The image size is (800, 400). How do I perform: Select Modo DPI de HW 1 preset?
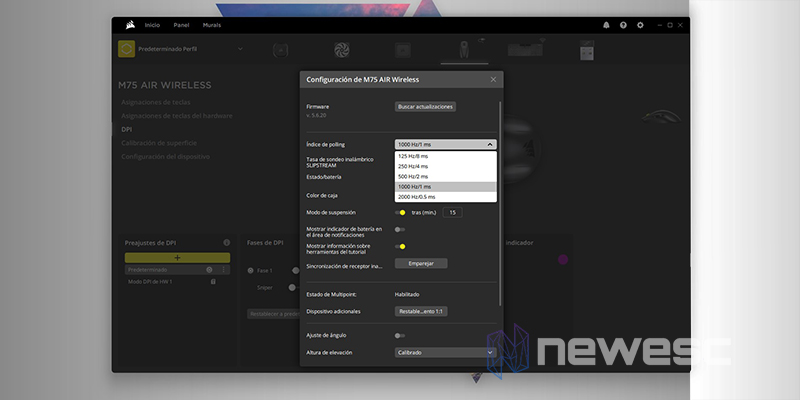point(150,282)
